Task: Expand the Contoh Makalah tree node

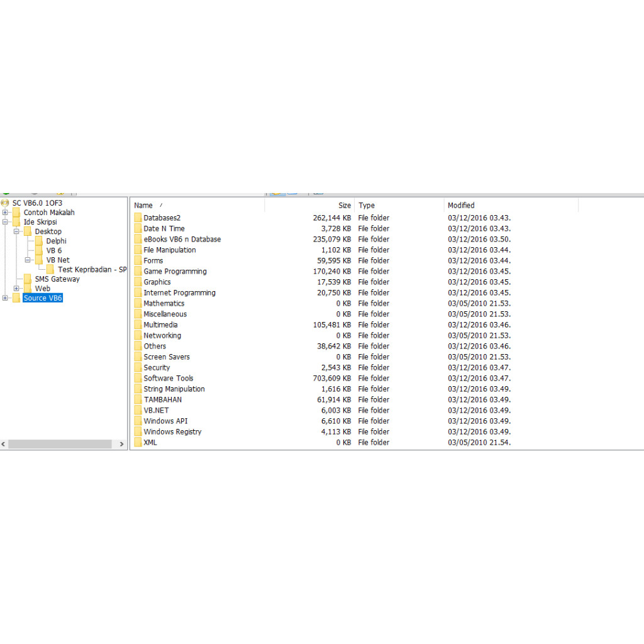Action: tap(5, 213)
